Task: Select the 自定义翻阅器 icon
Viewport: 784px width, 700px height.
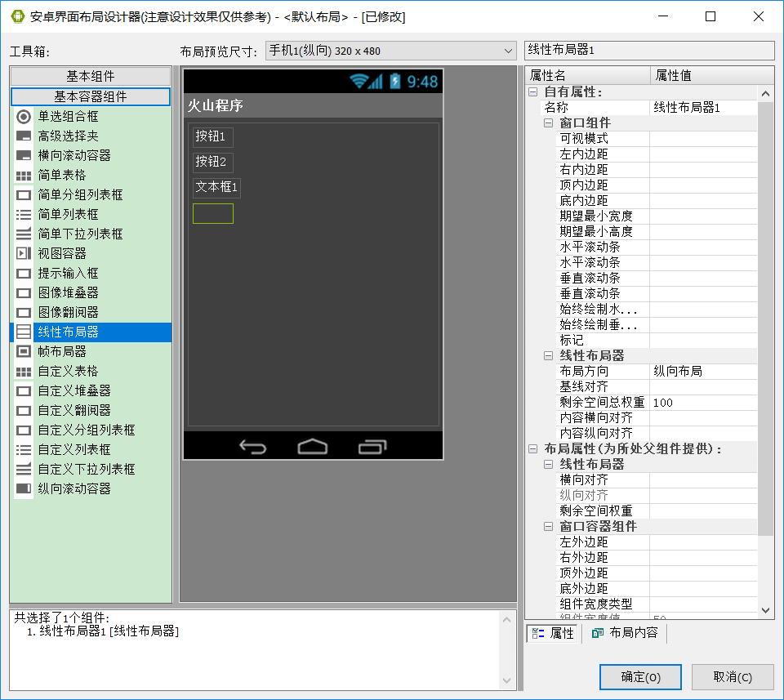Action: click(x=24, y=411)
